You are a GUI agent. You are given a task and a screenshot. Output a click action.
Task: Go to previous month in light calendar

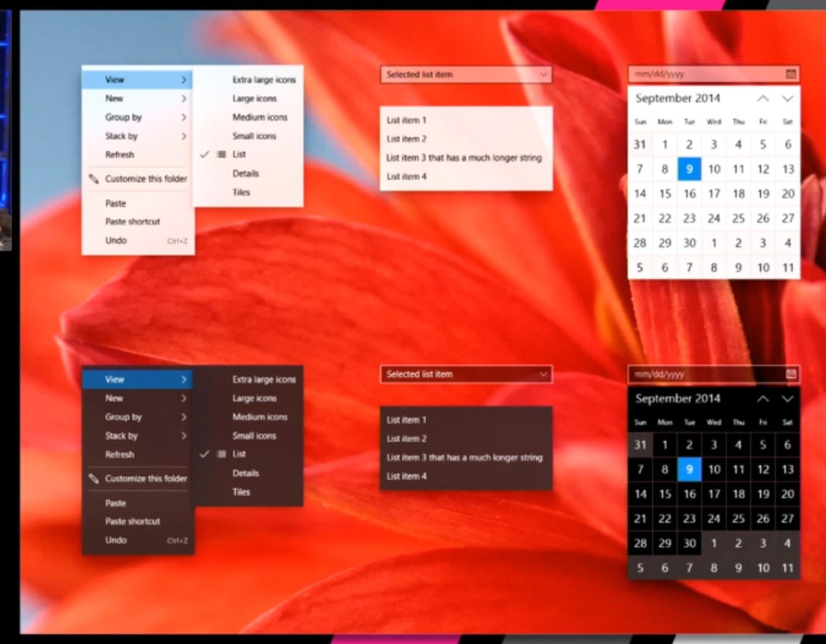pyautogui.click(x=763, y=99)
